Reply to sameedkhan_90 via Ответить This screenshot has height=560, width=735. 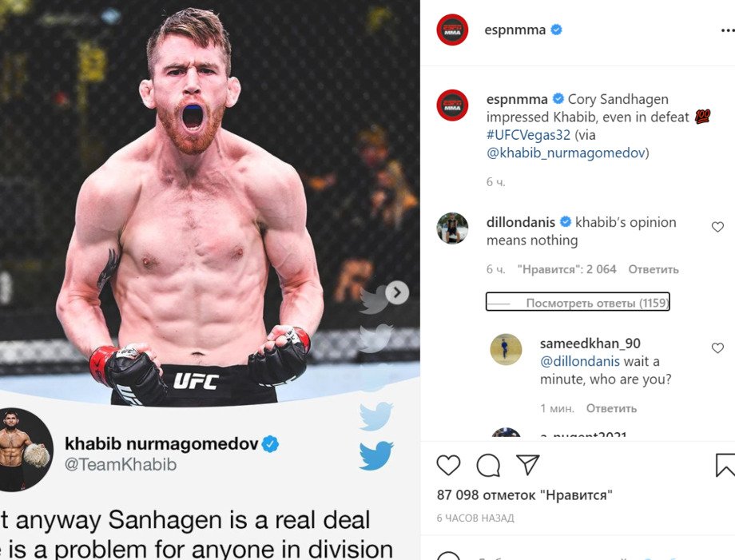(611, 409)
